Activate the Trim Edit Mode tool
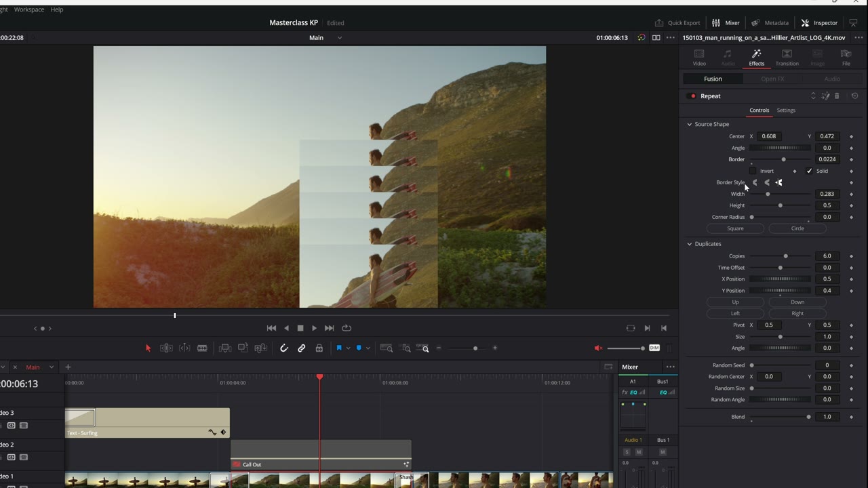The image size is (868, 488). 166,348
